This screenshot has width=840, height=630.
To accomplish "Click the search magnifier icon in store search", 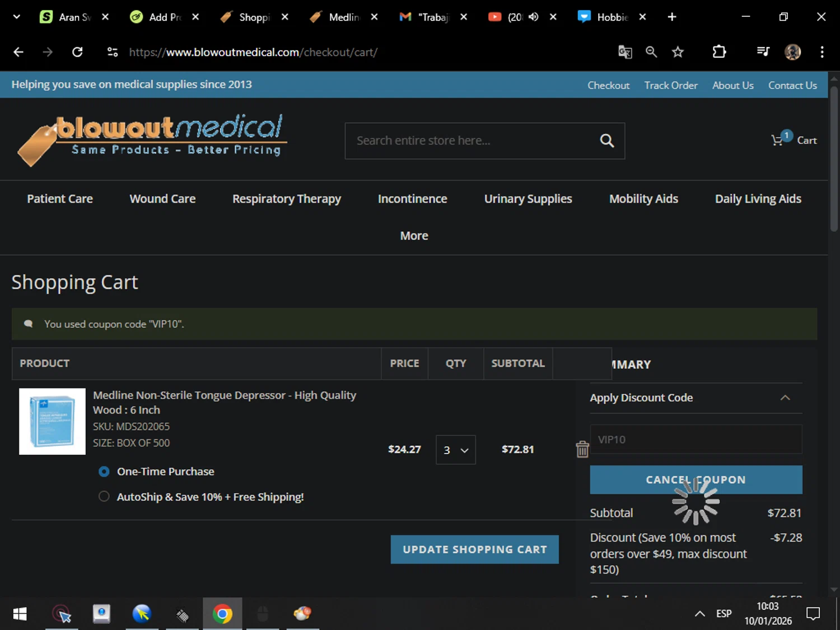I will pos(607,141).
